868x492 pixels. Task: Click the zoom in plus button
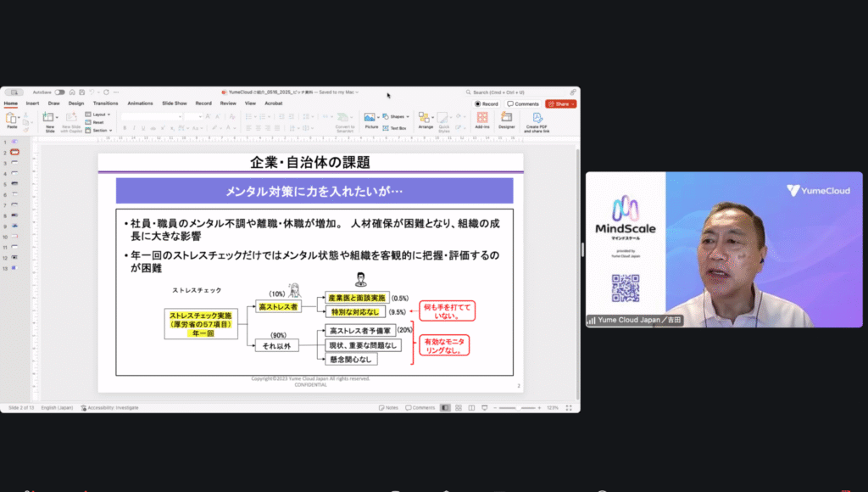click(x=539, y=408)
